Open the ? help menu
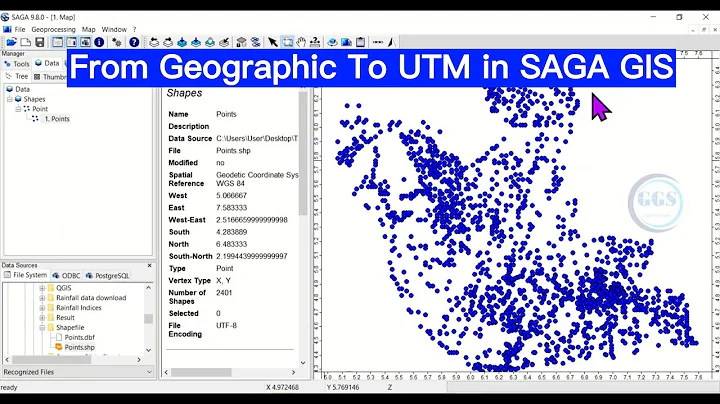 (x=135, y=29)
